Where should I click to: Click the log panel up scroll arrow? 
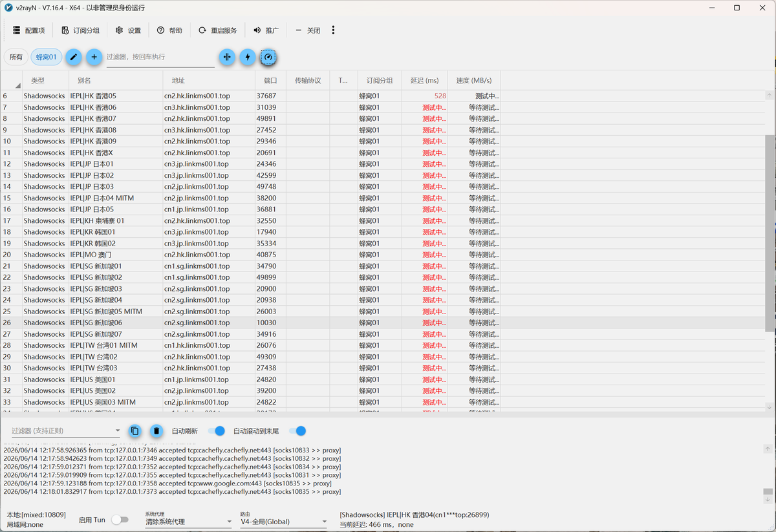click(x=768, y=449)
